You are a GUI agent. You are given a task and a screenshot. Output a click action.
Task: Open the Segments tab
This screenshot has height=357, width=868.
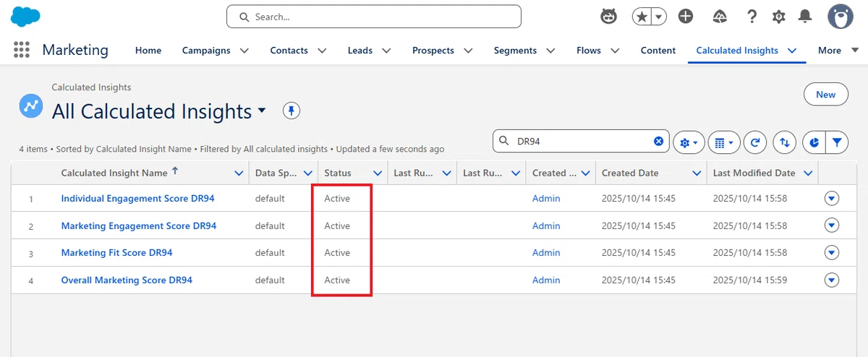tap(515, 51)
